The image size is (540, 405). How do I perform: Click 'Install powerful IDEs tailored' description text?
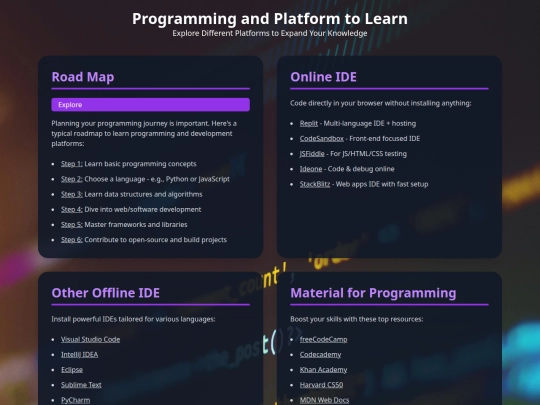133,319
